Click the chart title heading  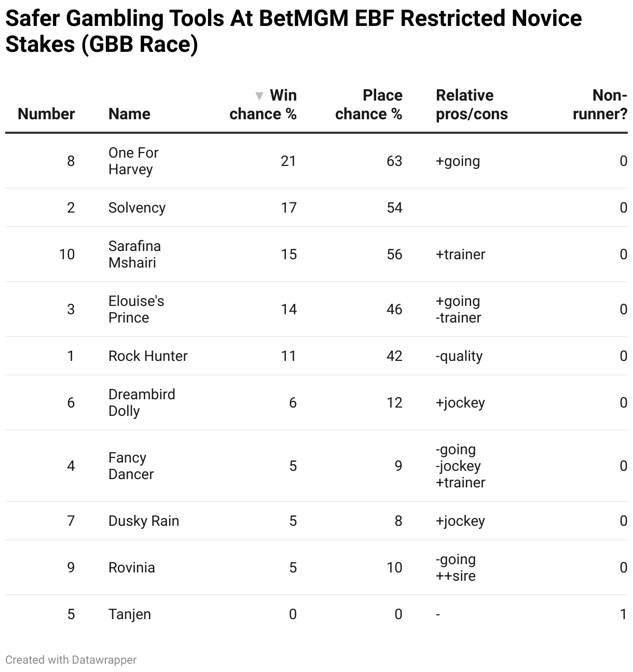(x=294, y=31)
